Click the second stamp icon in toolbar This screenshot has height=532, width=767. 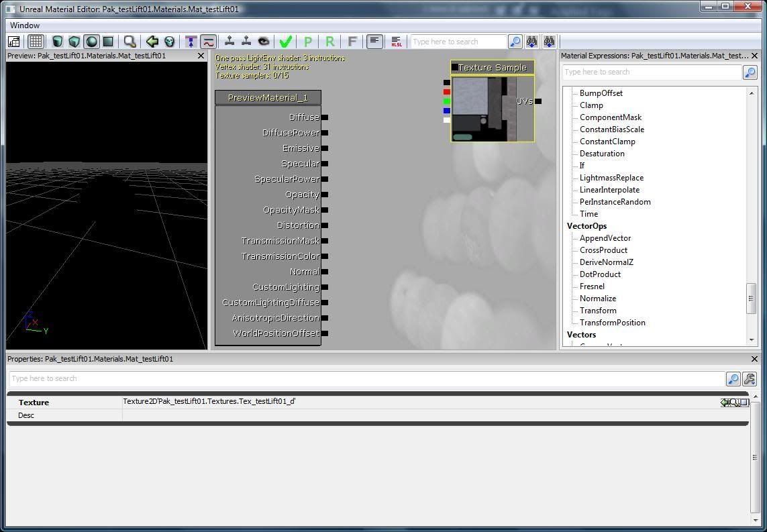(246, 42)
